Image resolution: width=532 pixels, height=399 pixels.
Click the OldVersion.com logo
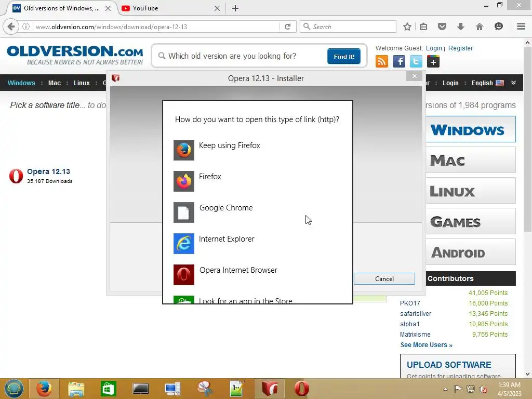click(75, 55)
